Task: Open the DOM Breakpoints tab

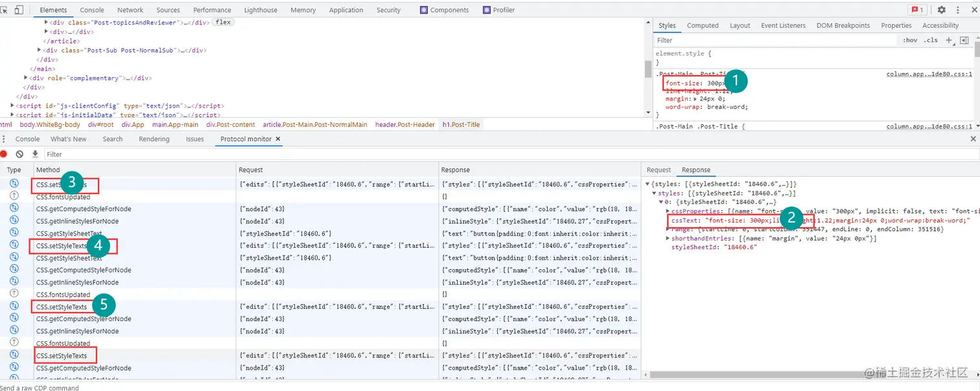Action: 843,25
